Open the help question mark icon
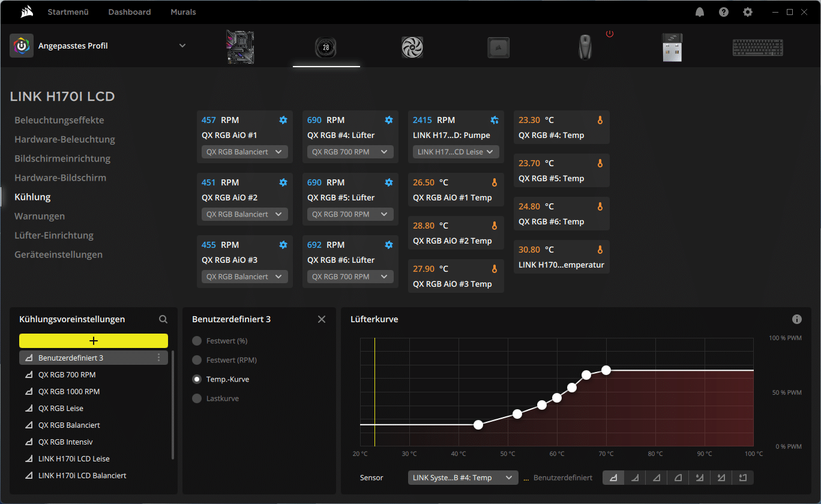The width and height of the screenshot is (821, 504). pos(724,12)
